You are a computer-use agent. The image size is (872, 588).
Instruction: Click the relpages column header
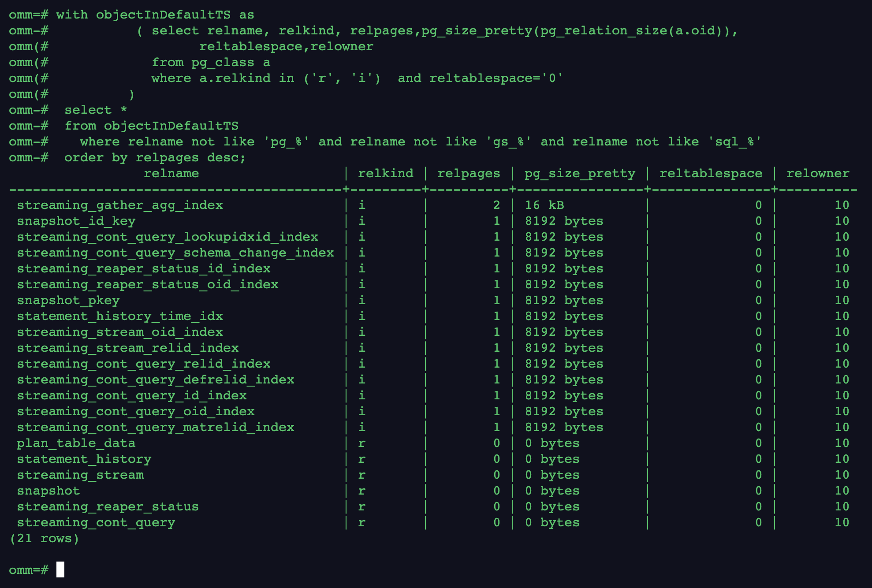469,174
